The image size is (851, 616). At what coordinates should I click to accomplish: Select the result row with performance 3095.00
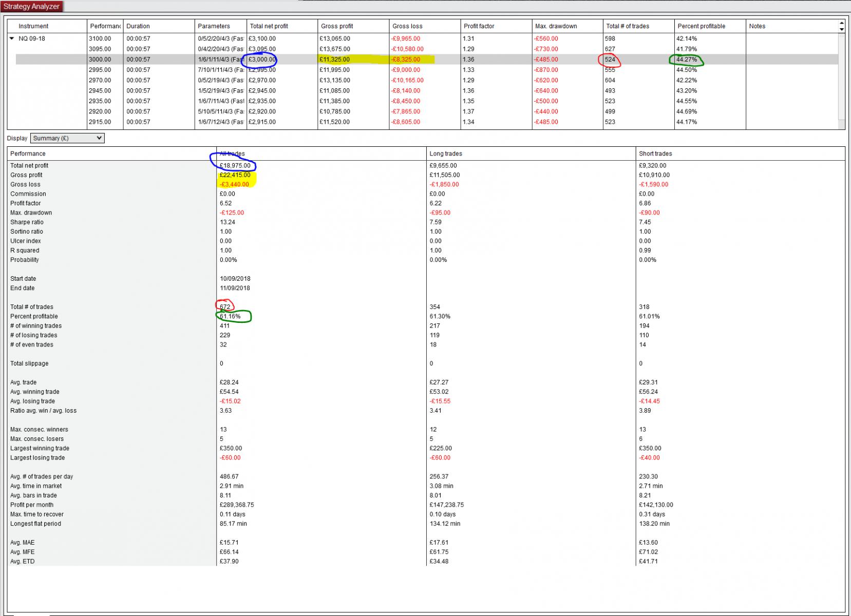pyautogui.click(x=427, y=49)
